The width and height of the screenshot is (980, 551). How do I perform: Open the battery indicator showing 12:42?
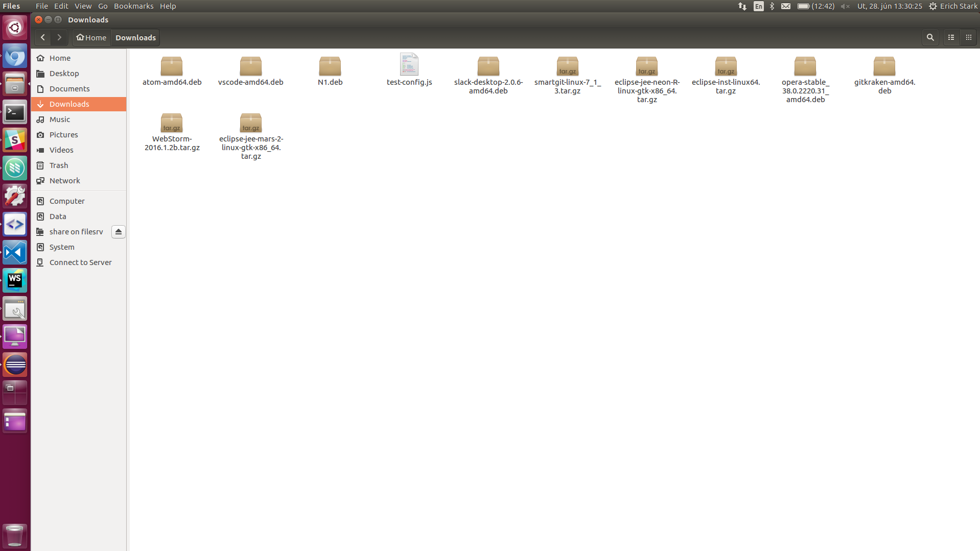[816, 6]
